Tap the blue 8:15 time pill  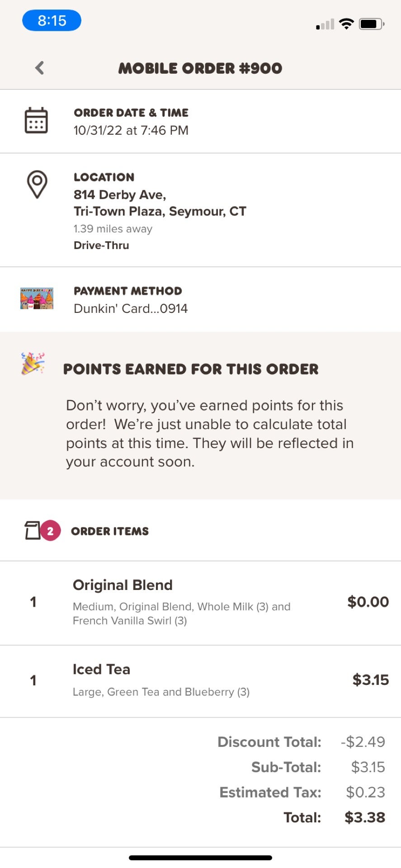point(52,21)
